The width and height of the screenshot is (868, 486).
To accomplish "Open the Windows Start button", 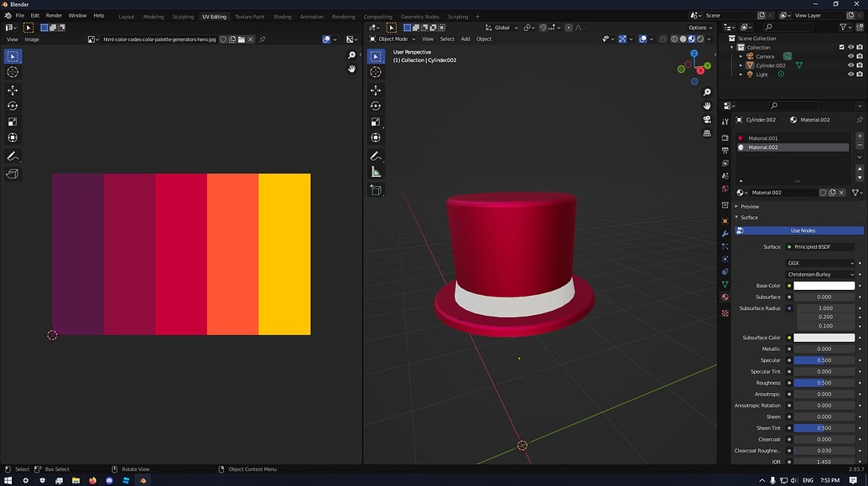I will pyautogui.click(x=8, y=480).
